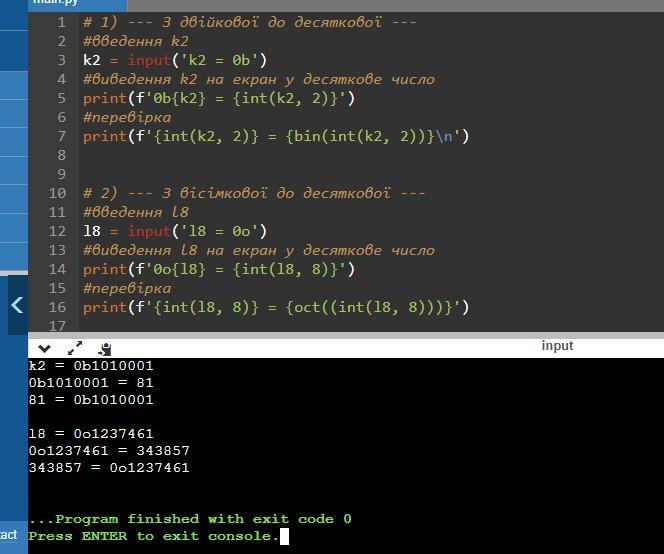Click console line '343857 = 0o1237461'
The height and width of the screenshot is (554, 664).
[x=109, y=468]
